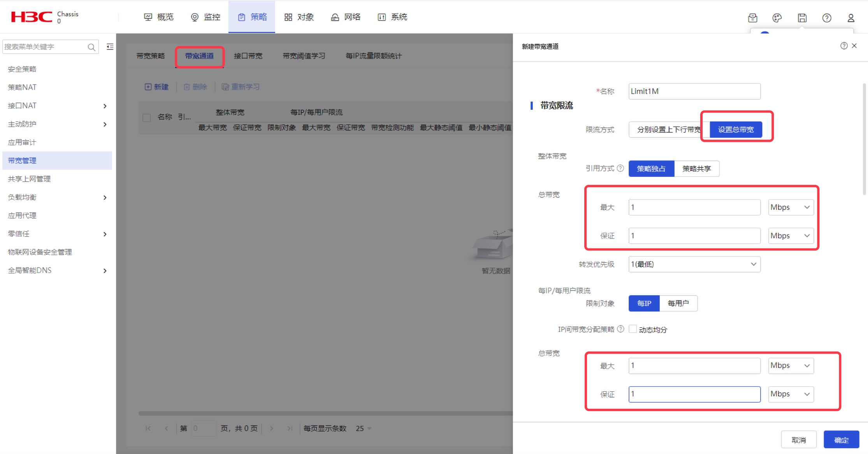Click the 删除 button

[195, 87]
